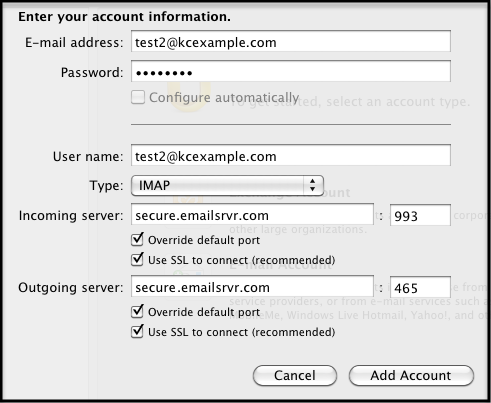Click the up-down arrows on Type popup

click(312, 185)
